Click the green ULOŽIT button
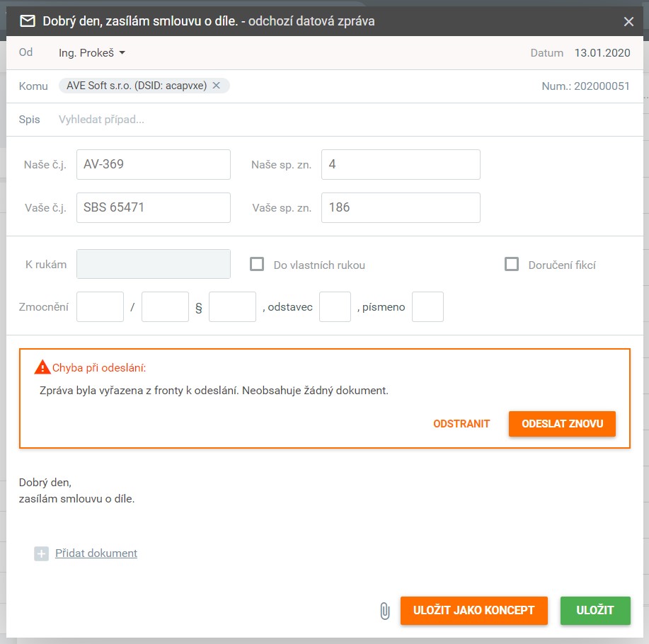The width and height of the screenshot is (649, 644). pos(595,611)
